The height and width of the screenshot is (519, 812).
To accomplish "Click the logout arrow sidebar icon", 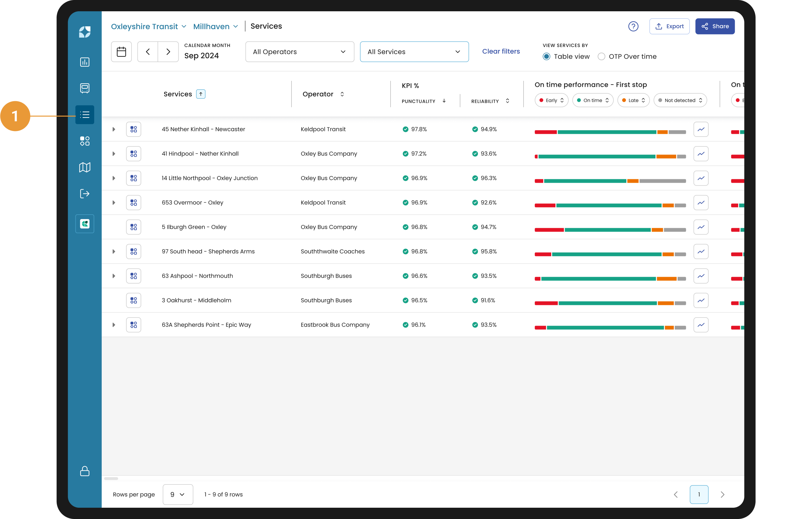I will [85, 194].
